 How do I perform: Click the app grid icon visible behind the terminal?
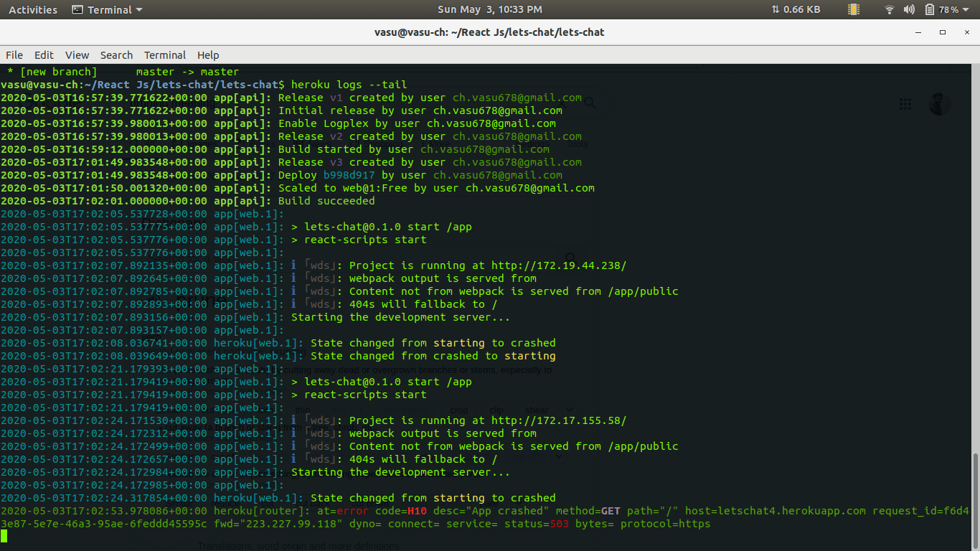pos(905,105)
